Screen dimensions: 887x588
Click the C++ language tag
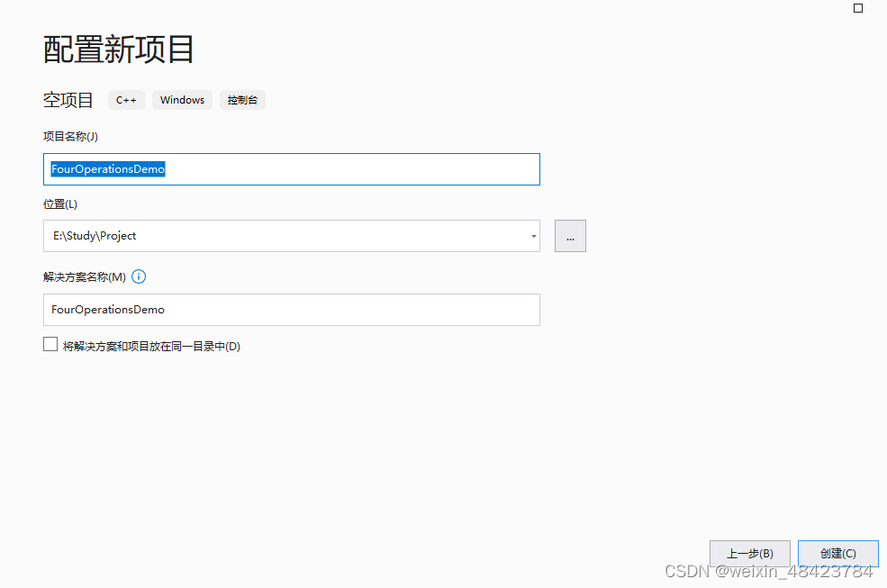(x=126, y=100)
